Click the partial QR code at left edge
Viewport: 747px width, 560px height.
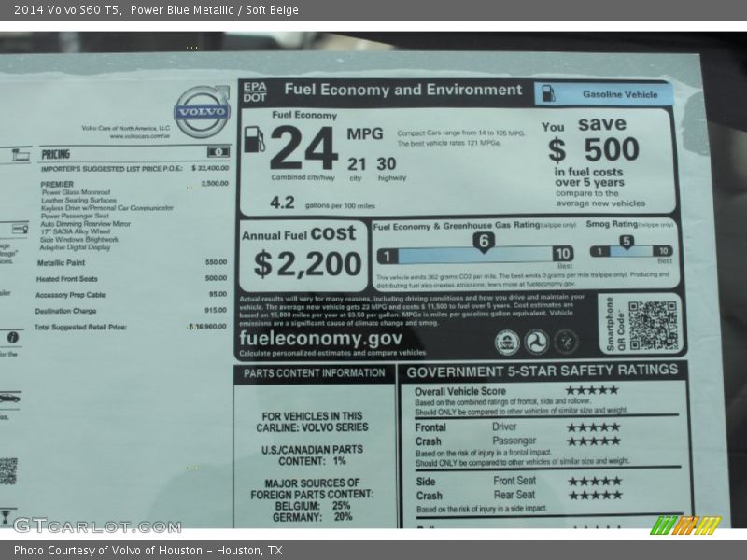click(8, 471)
